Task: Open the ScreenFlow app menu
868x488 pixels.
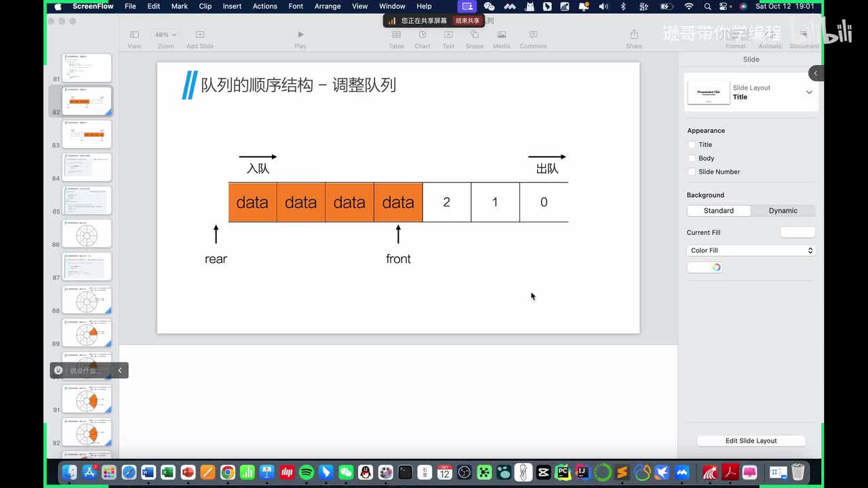Action: pyautogui.click(x=92, y=6)
